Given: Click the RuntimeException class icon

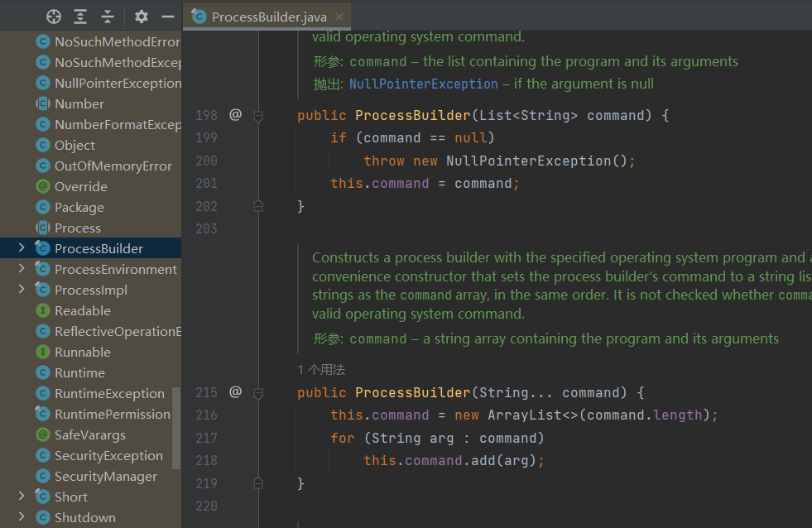Looking at the screenshot, I should tap(42, 393).
